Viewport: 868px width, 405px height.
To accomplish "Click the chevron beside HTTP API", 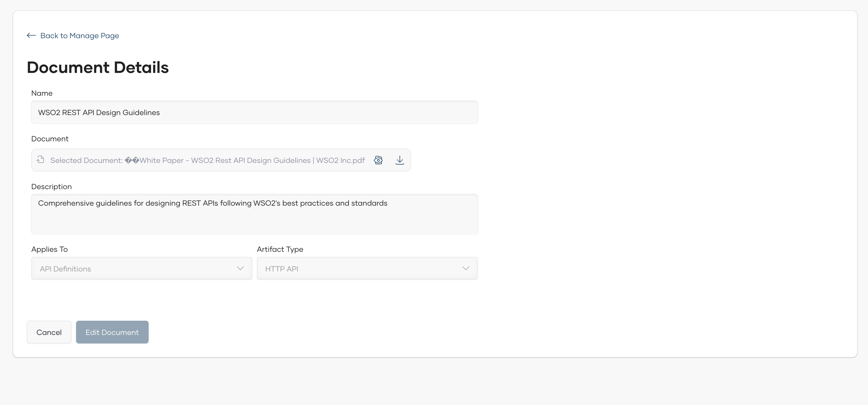I will click(466, 268).
